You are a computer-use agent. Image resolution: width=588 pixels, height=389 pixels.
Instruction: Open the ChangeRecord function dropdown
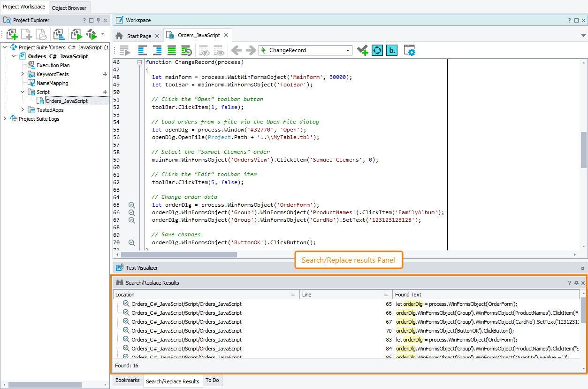(x=348, y=50)
